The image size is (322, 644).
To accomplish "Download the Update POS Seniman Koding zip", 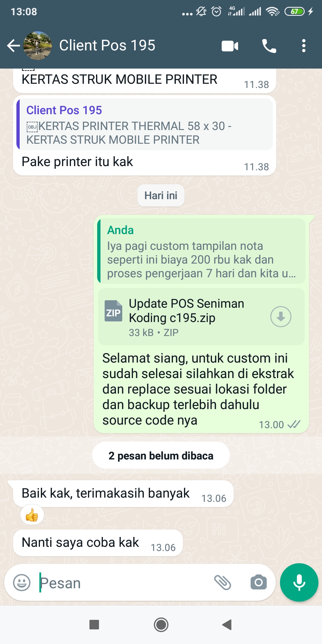I will 281,317.
